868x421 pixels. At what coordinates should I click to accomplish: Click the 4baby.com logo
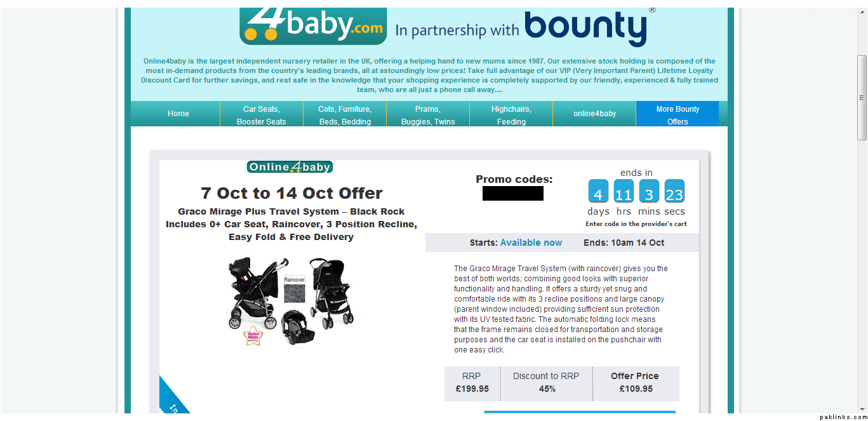coord(313,25)
